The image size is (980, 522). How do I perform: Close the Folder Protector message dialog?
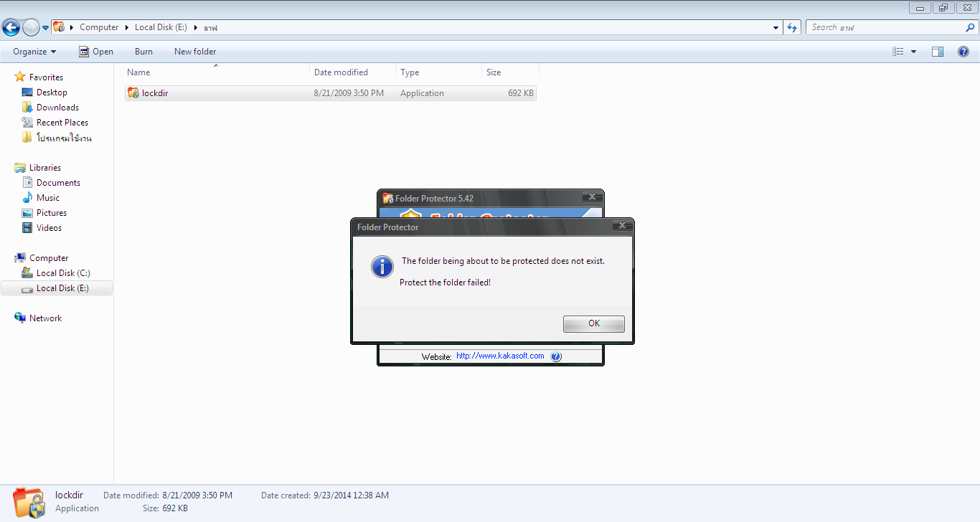pos(621,225)
